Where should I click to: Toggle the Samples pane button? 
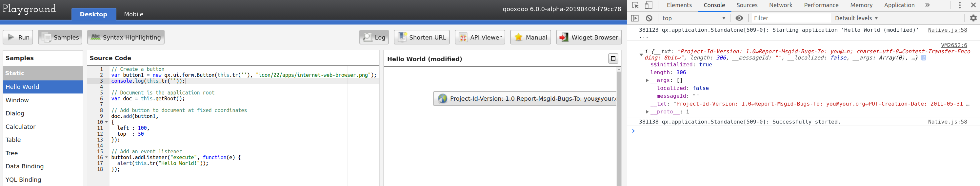click(60, 37)
